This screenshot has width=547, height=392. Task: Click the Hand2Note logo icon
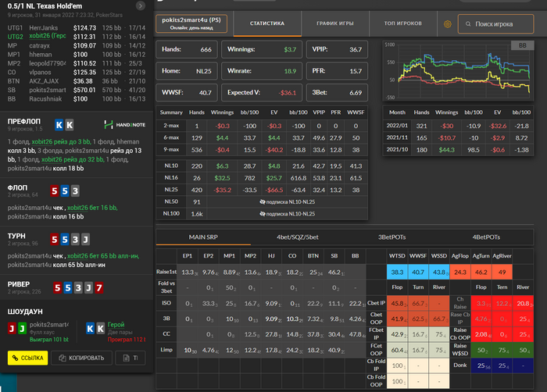pos(109,124)
